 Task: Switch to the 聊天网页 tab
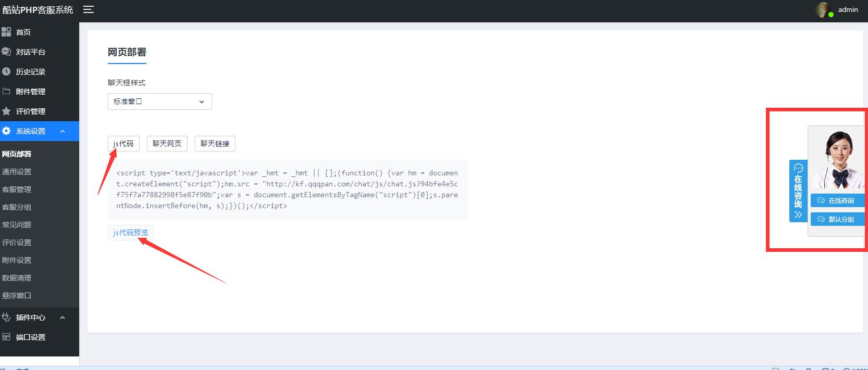point(167,144)
